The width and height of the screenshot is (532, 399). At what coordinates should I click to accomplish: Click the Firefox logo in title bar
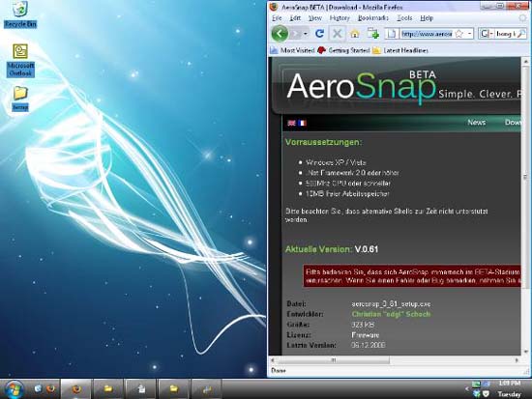pos(274,7)
